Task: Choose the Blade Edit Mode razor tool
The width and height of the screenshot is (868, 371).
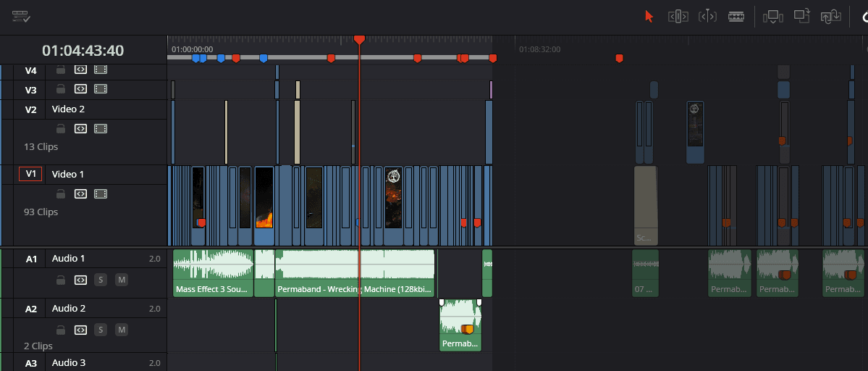Action: [x=736, y=16]
